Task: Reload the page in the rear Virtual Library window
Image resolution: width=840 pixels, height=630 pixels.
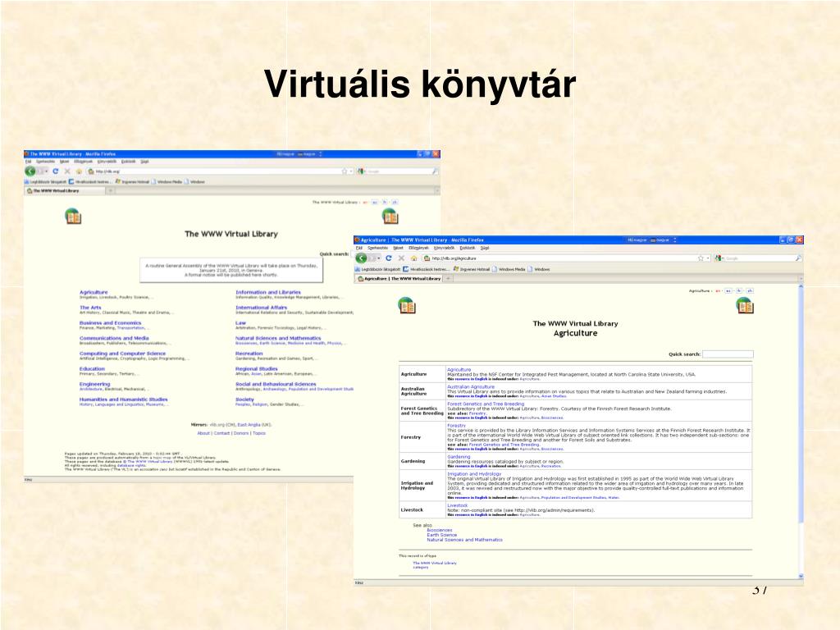Action: 55,171
